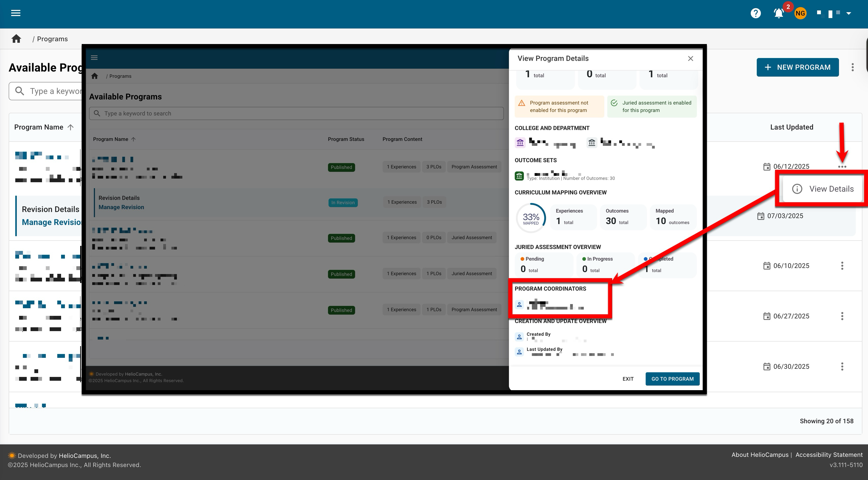Click three-dot menu for 06/12/2025 row
The width and height of the screenshot is (868, 480).
842,167
